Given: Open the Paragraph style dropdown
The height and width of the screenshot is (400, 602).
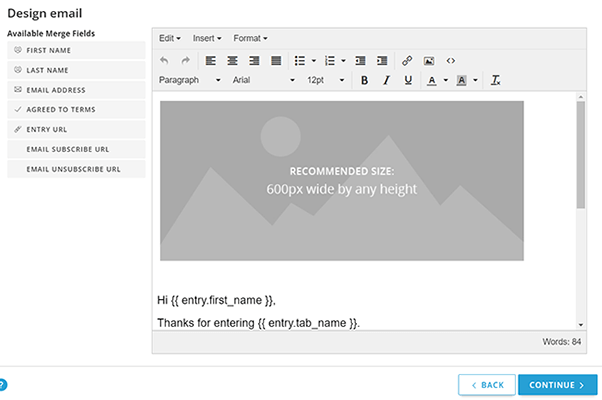Looking at the screenshot, I should click(x=189, y=80).
